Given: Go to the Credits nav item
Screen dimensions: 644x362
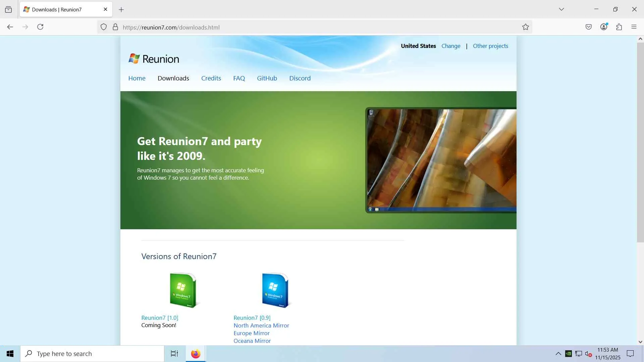Looking at the screenshot, I should [x=211, y=78].
